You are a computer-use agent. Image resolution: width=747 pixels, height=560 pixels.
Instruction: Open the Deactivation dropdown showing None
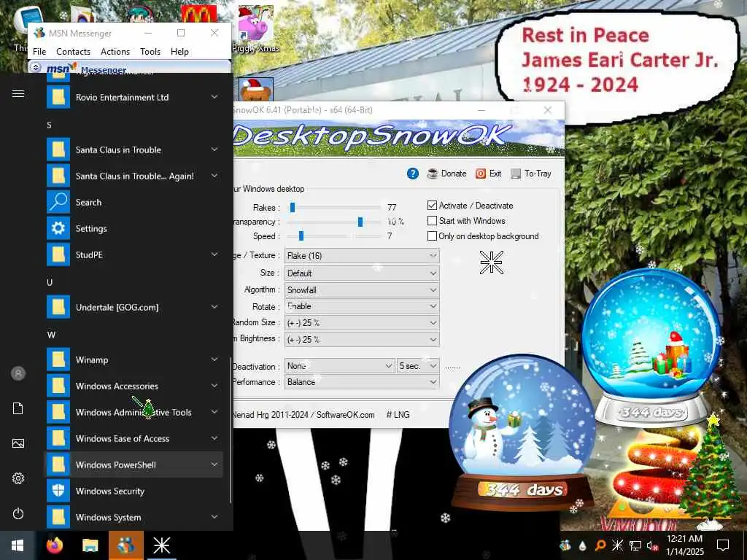(x=340, y=366)
